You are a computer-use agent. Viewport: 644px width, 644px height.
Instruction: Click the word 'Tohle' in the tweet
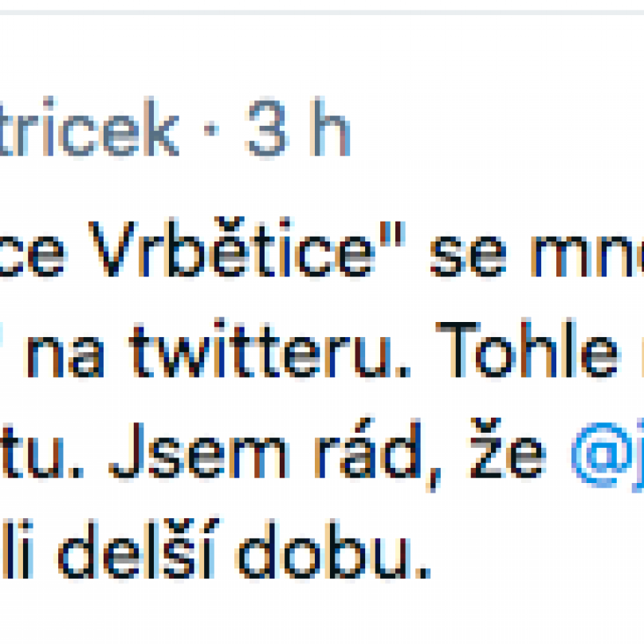(527, 348)
